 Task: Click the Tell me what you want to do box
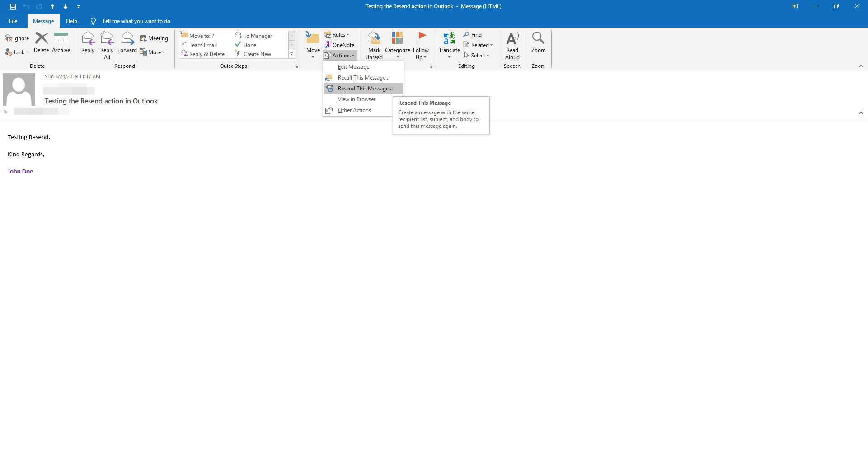[x=131, y=21]
